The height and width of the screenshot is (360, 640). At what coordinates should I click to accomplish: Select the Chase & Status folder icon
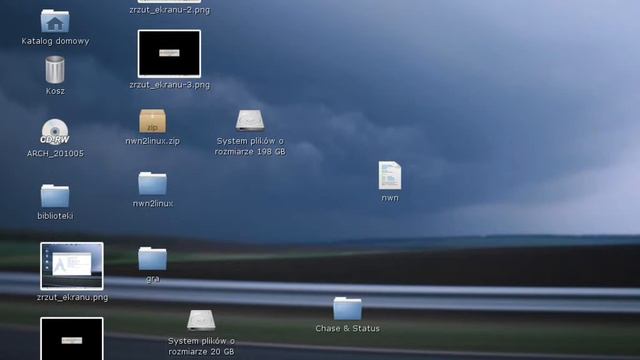[x=347, y=309]
